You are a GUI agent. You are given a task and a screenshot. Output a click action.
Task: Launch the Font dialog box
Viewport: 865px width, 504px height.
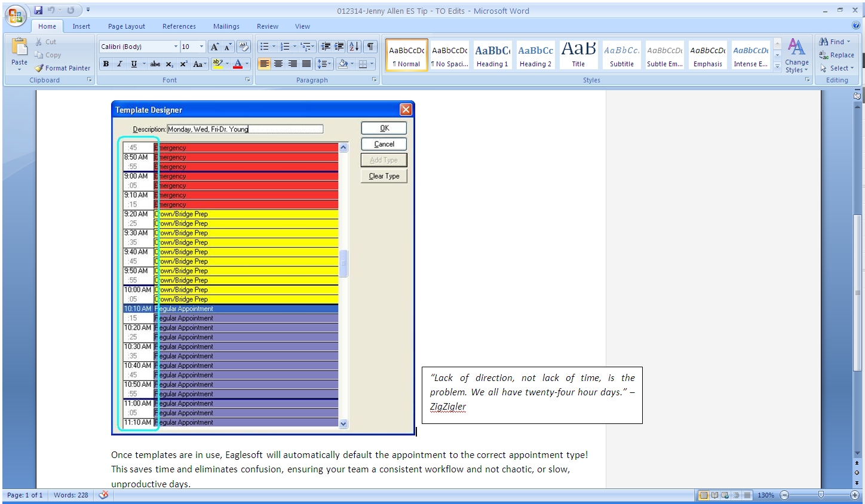[x=248, y=79]
